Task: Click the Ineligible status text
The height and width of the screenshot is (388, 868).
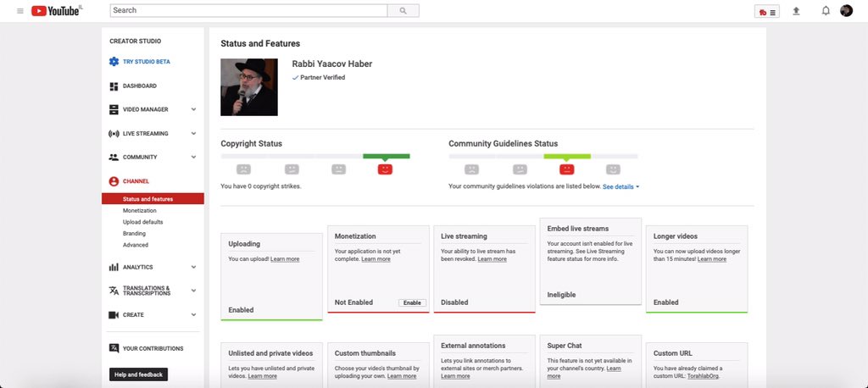Action: click(x=561, y=295)
